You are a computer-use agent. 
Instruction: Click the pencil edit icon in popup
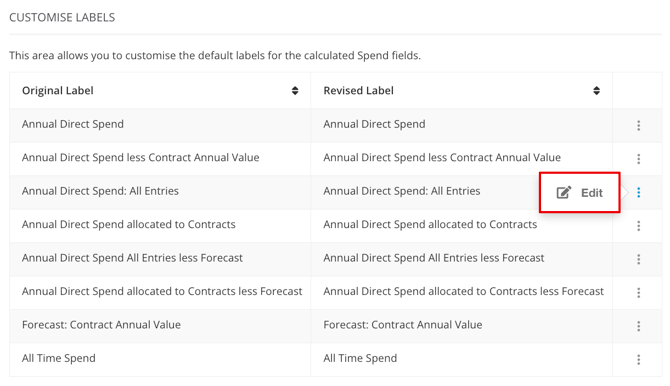(564, 192)
